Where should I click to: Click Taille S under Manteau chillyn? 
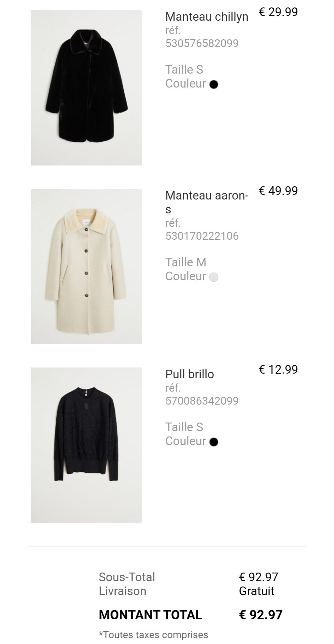point(184,70)
